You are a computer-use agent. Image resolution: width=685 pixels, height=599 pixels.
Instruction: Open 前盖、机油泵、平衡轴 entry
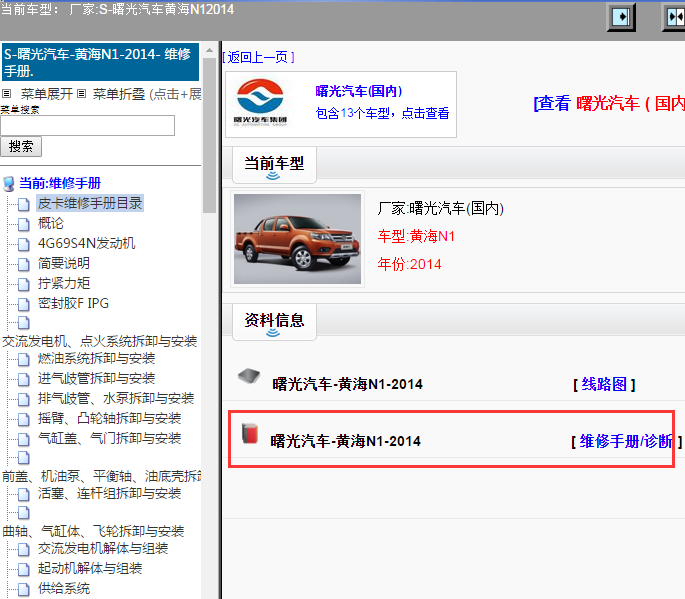[x=101, y=476]
